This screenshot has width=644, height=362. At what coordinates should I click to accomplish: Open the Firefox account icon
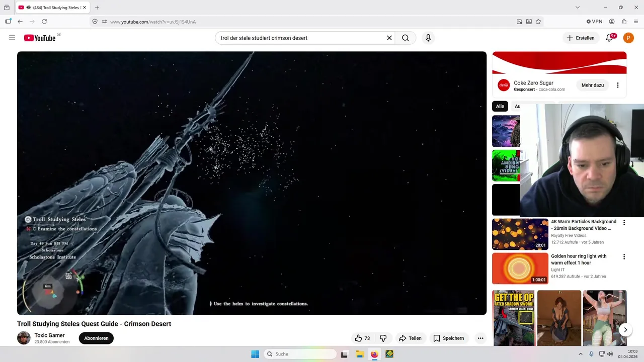612,22
